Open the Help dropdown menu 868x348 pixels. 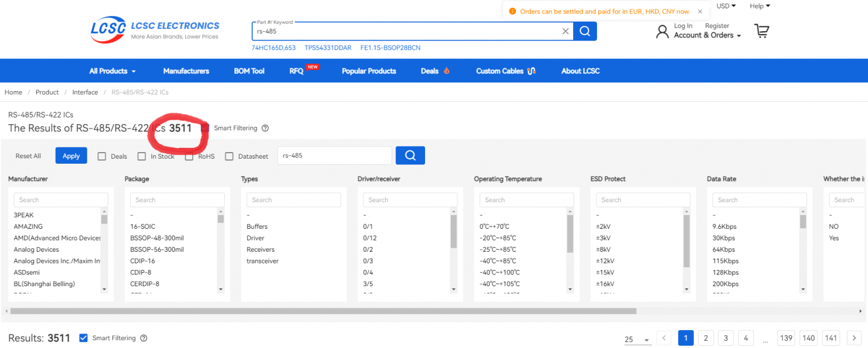[x=760, y=6]
